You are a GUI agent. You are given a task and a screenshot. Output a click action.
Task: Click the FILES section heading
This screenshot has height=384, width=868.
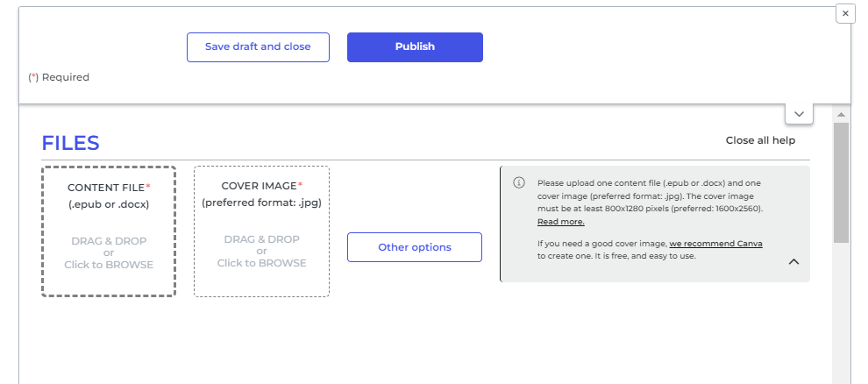[x=71, y=143]
